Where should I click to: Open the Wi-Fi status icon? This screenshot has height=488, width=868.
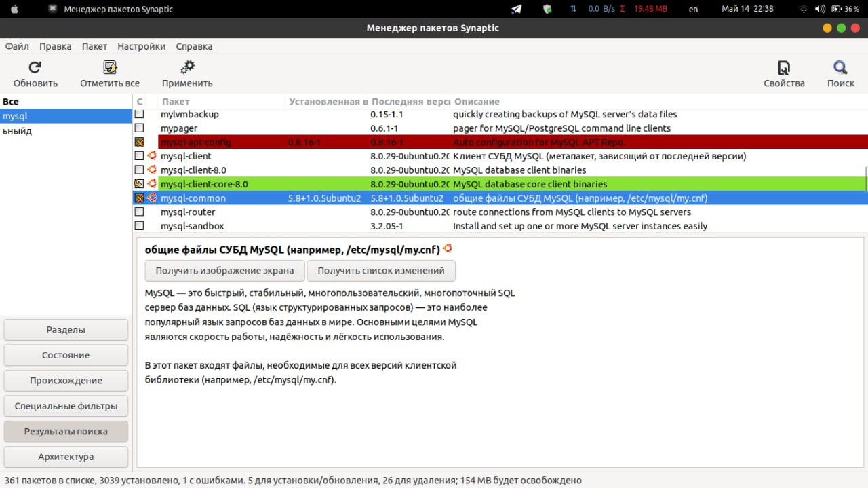[x=804, y=9]
